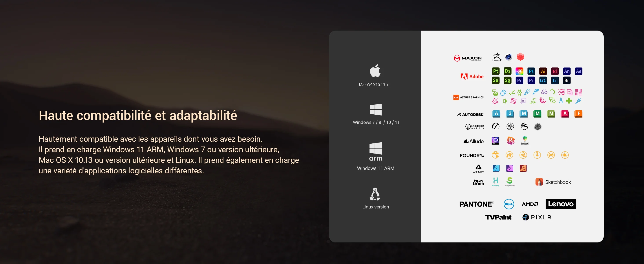Click the AMD logo

[530, 204]
